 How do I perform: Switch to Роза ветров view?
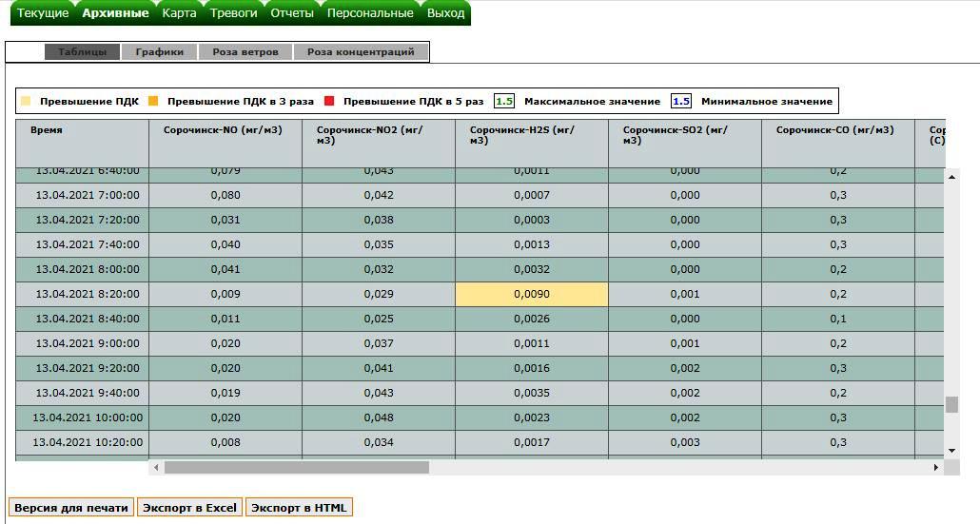point(245,52)
